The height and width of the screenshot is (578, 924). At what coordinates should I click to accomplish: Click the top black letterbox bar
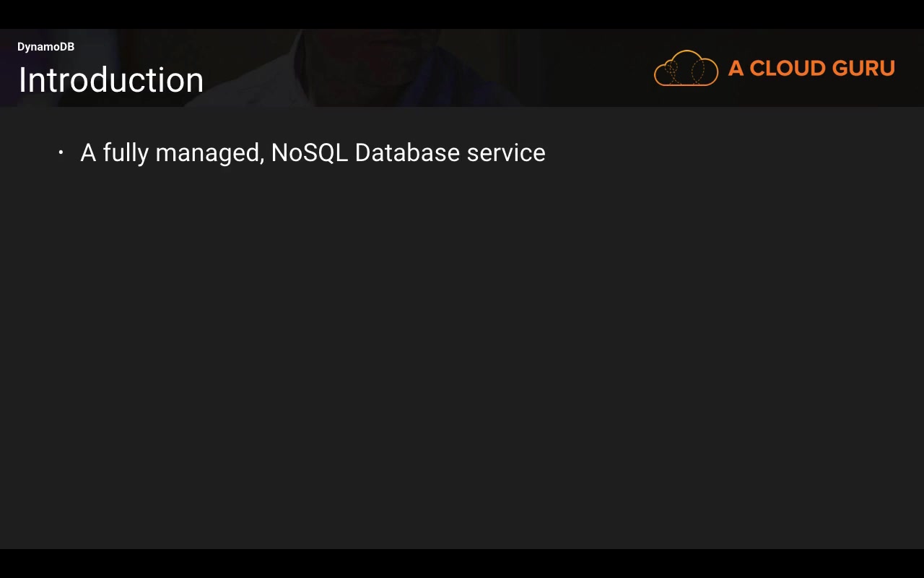click(x=462, y=14)
